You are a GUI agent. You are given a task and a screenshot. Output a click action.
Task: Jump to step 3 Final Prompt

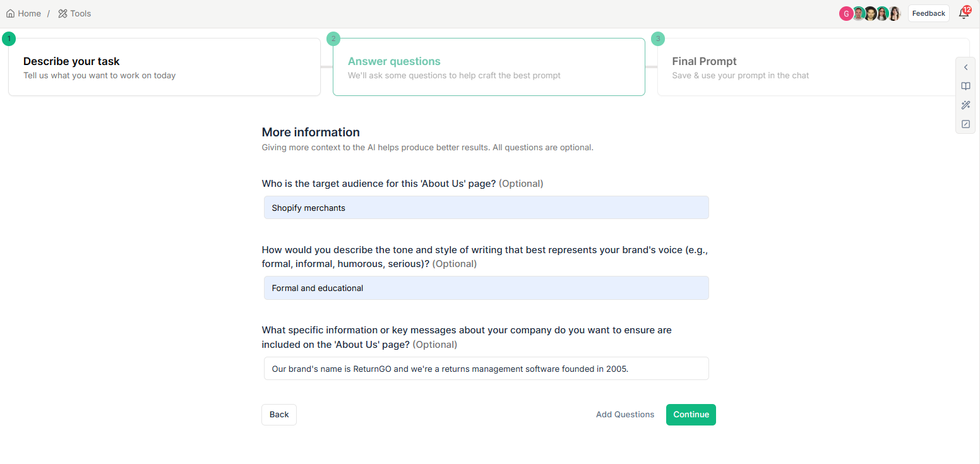pyautogui.click(x=813, y=67)
